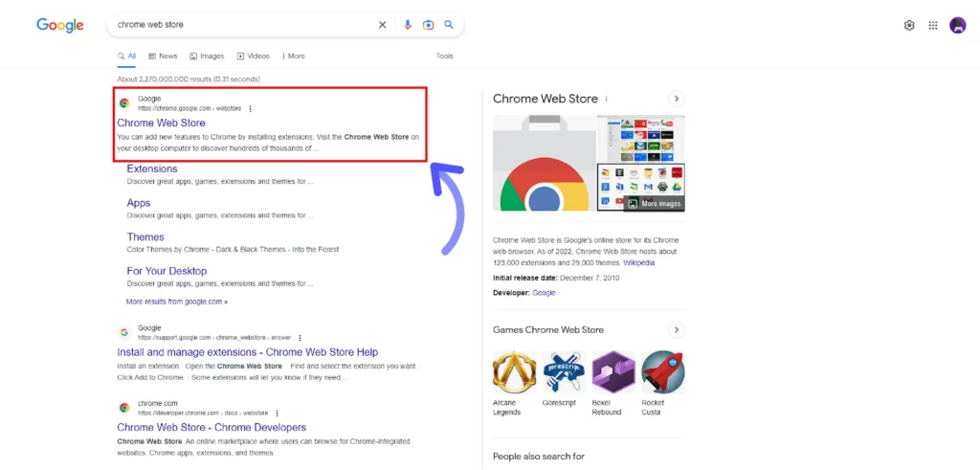Image resolution: width=980 pixels, height=470 pixels.
Task: Click inside the search query field
Action: pyautogui.click(x=244, y=25)
